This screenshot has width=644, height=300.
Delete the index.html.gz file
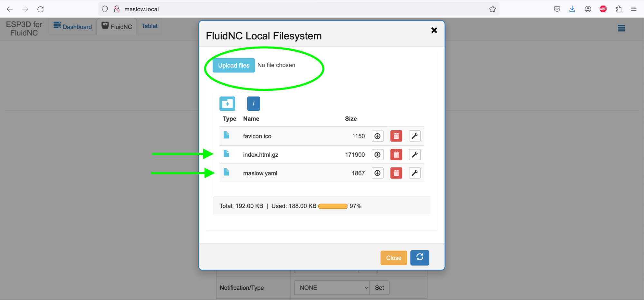(396, 155)
